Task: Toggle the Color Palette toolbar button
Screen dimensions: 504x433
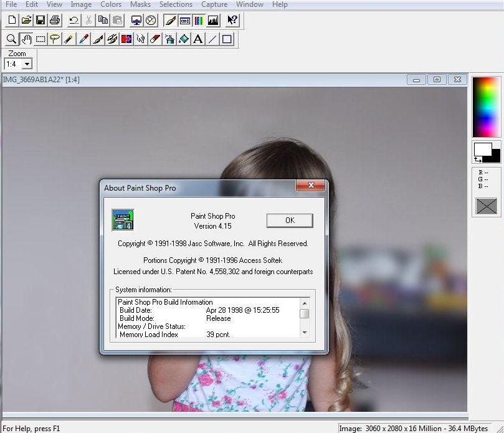Action: (199, 20)
